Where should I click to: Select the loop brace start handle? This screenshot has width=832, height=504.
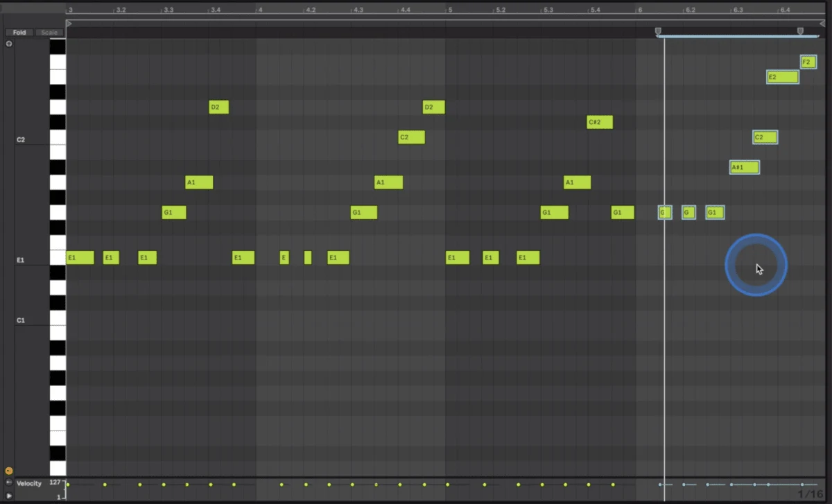(658, 31)
